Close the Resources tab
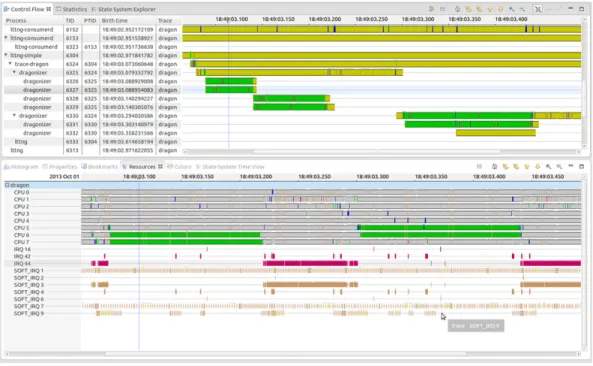 160,166
